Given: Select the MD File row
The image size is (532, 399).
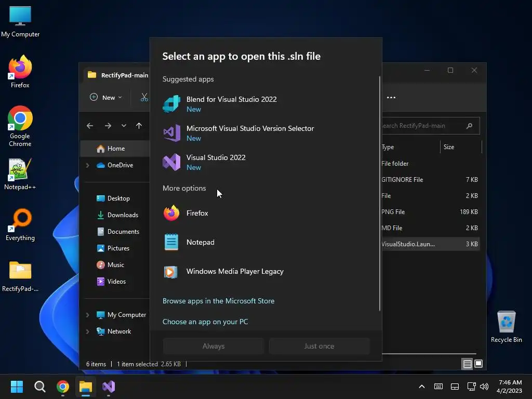Looking at the screenshot, I should click(x=430, y=228).
